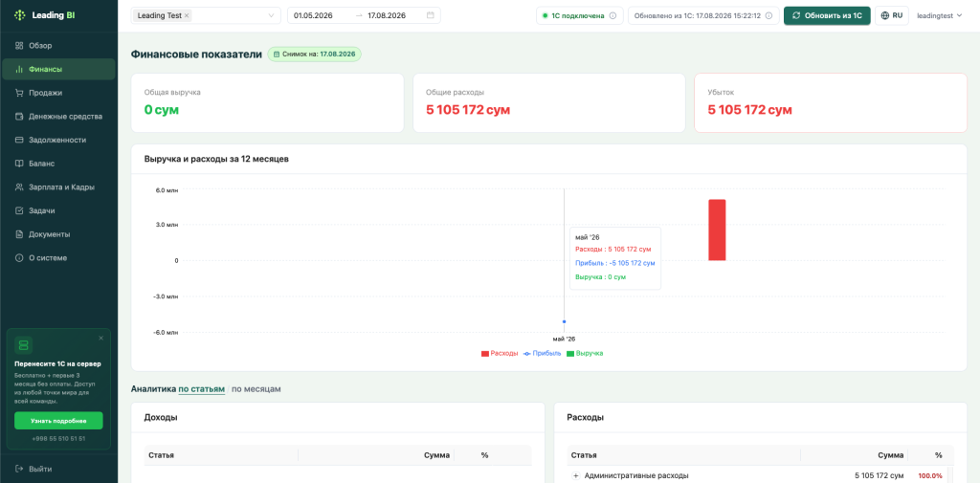Click the end date 17.08.2026 field
The height and width of the screenshot is (483, 980).
pos(387,15)
